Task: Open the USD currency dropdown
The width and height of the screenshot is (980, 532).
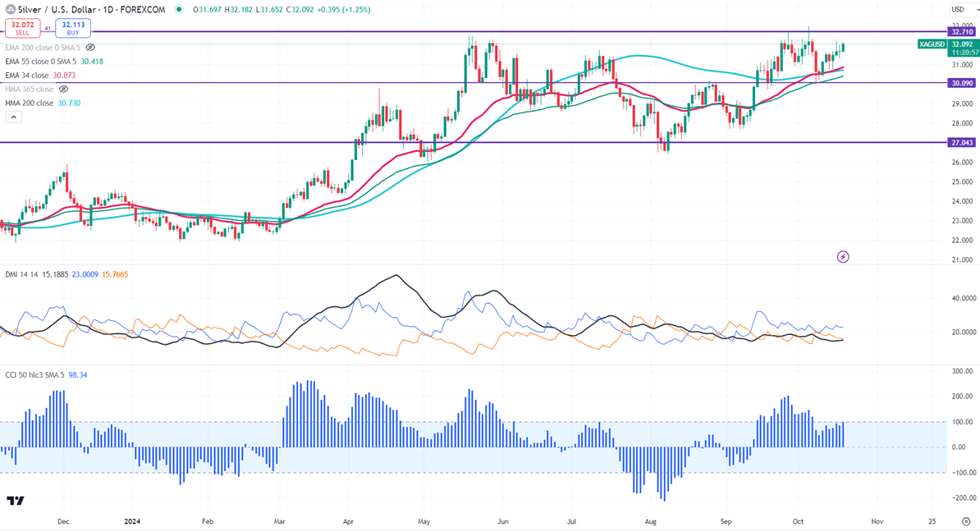Action: pos(963,9)
